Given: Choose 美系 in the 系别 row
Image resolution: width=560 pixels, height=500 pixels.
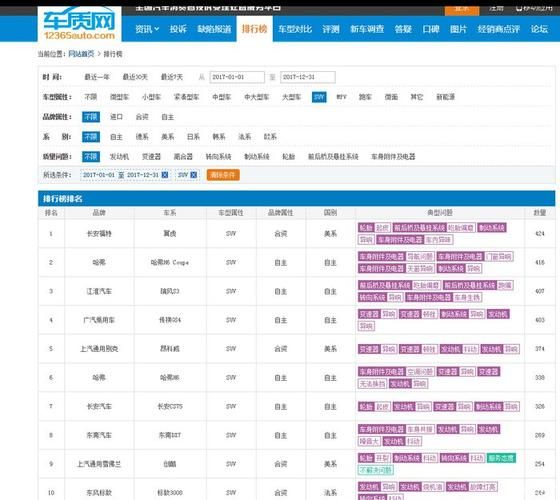Looking at the screenshot, I should coord(168,137).
